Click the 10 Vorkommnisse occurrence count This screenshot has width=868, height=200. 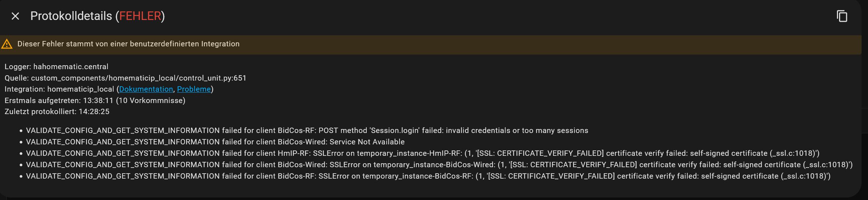[x=151, y=101]
